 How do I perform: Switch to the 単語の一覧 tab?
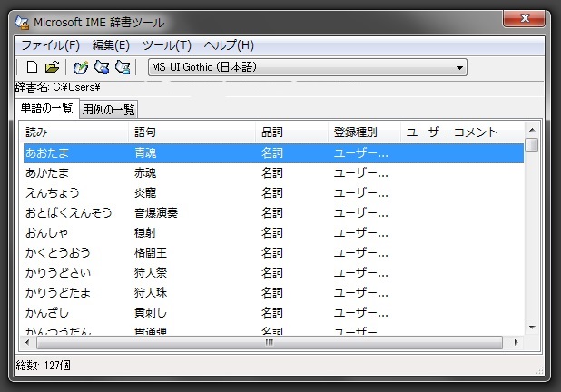pyautogui.click(x=46, y=108)
